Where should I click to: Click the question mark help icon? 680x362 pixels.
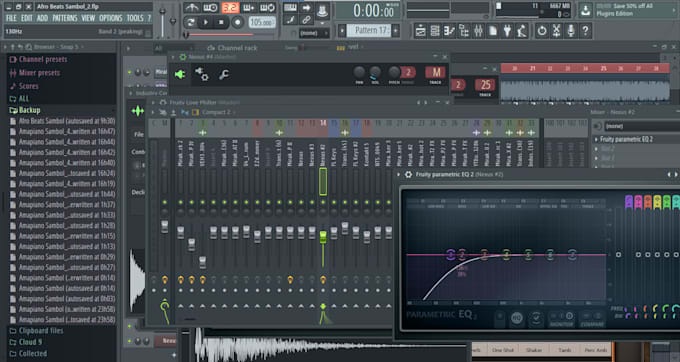pos(585,30)
